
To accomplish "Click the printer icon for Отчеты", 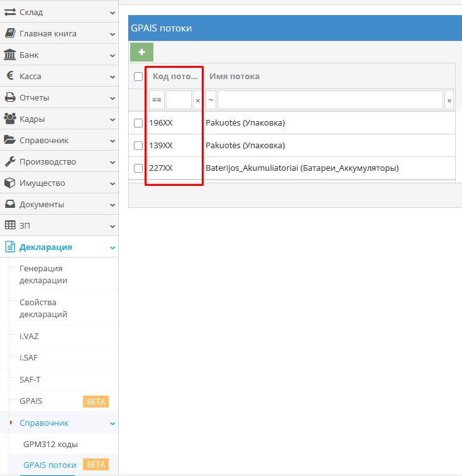I will click(10, 97).
